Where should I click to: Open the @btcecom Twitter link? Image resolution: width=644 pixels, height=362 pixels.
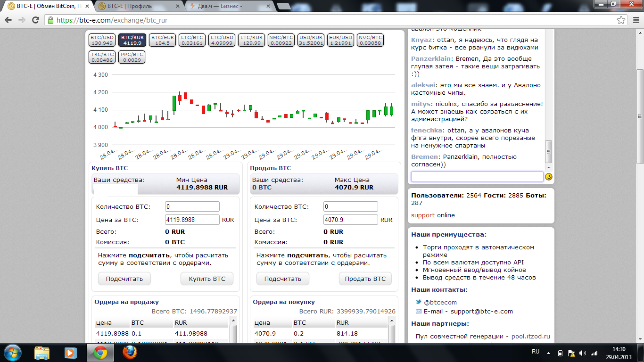point(440,302)
